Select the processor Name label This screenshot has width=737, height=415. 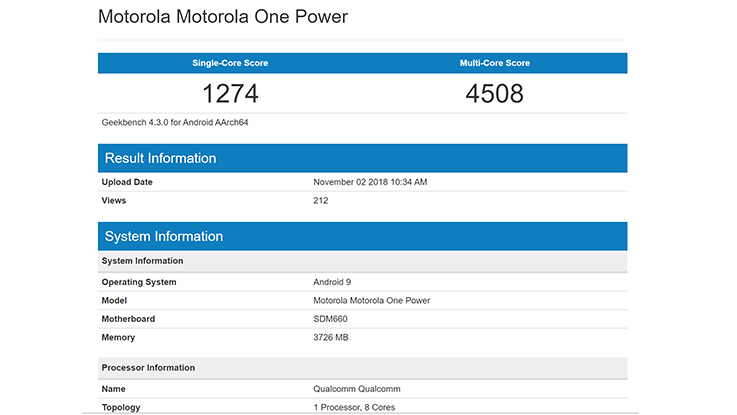coord(113,389)
